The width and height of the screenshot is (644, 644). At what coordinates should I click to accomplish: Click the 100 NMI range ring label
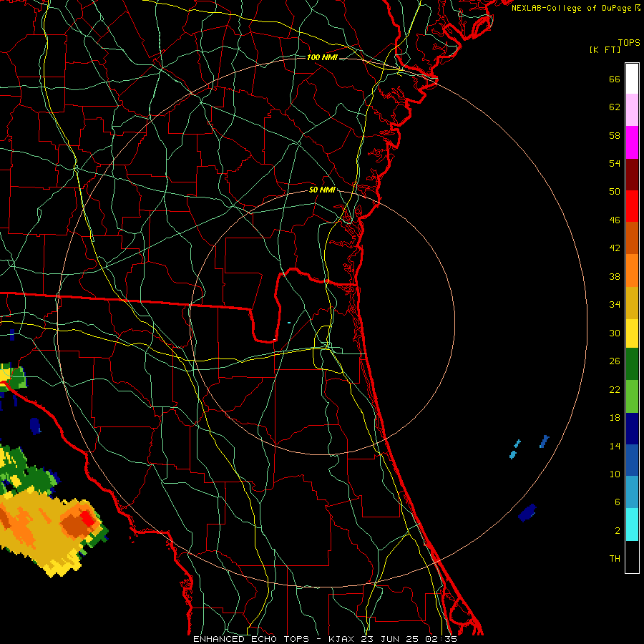pyautogui.click(x=322, y=57)
